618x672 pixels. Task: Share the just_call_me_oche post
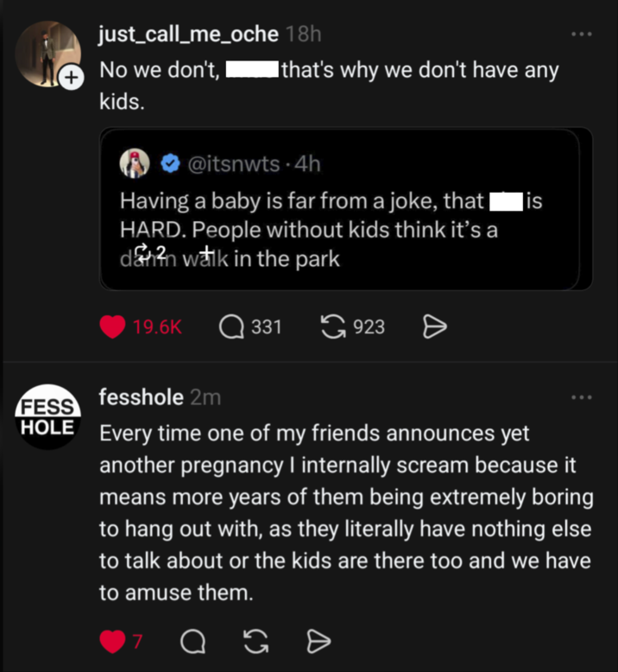coord(434,327)
